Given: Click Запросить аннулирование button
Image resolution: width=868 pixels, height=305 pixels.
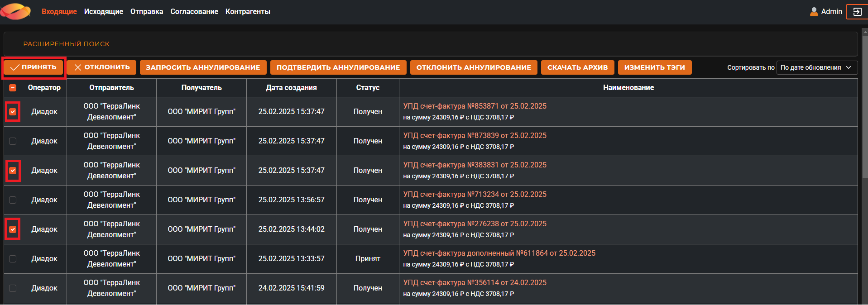Looking at the screenshot, I should pos(203,67).
